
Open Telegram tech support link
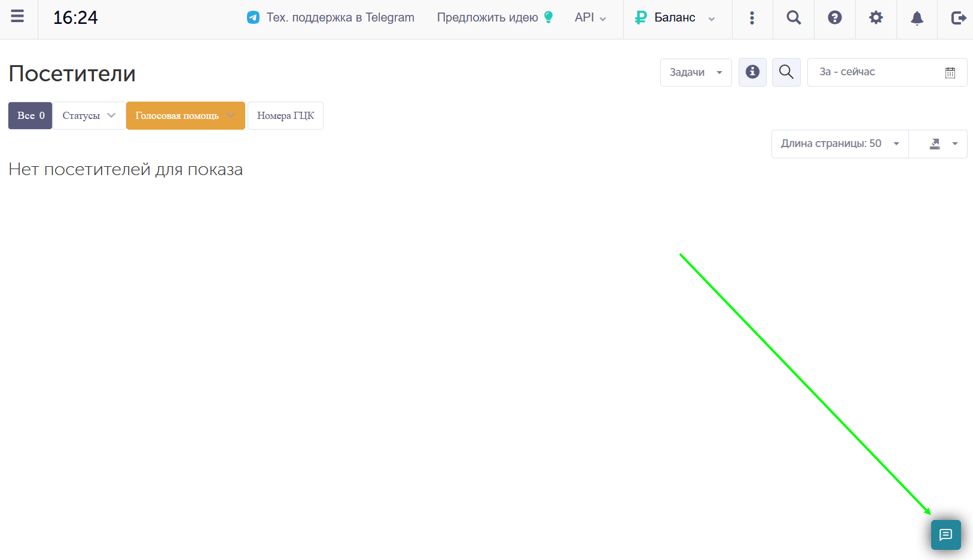[x=331, y=18]
